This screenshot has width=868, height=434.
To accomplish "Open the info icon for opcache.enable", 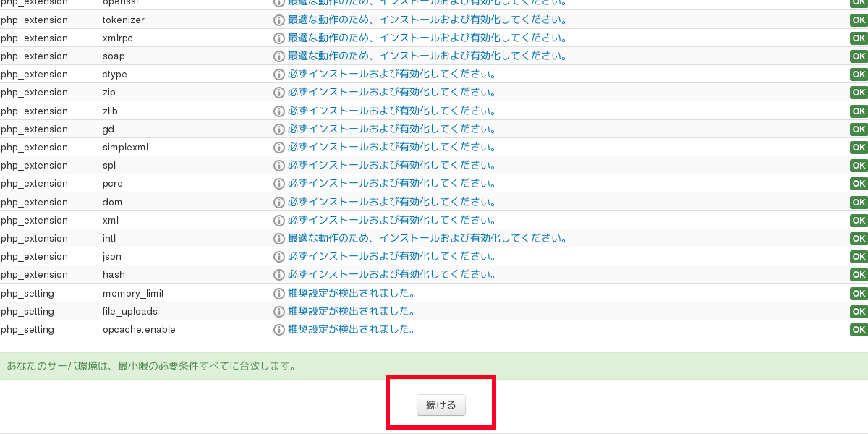I will click(x=278, y=329).
